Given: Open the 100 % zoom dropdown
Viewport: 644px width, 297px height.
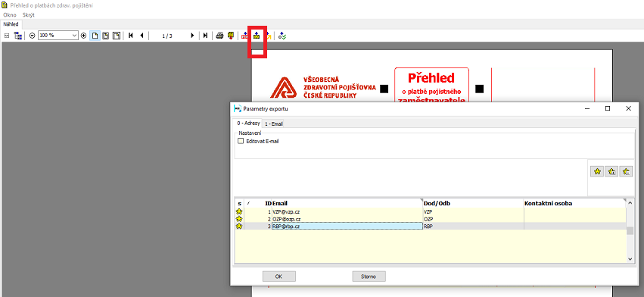Looking at the screenshot, I should (x=58, y=36).
